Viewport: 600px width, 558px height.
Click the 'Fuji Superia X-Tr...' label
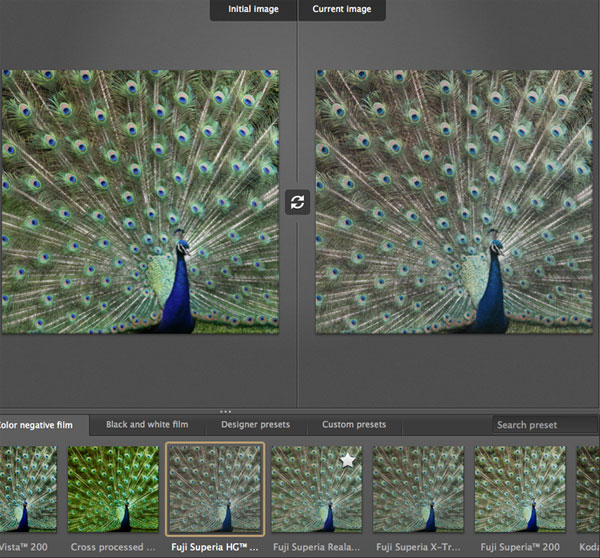pyautogui.click(x=418, y=547)
